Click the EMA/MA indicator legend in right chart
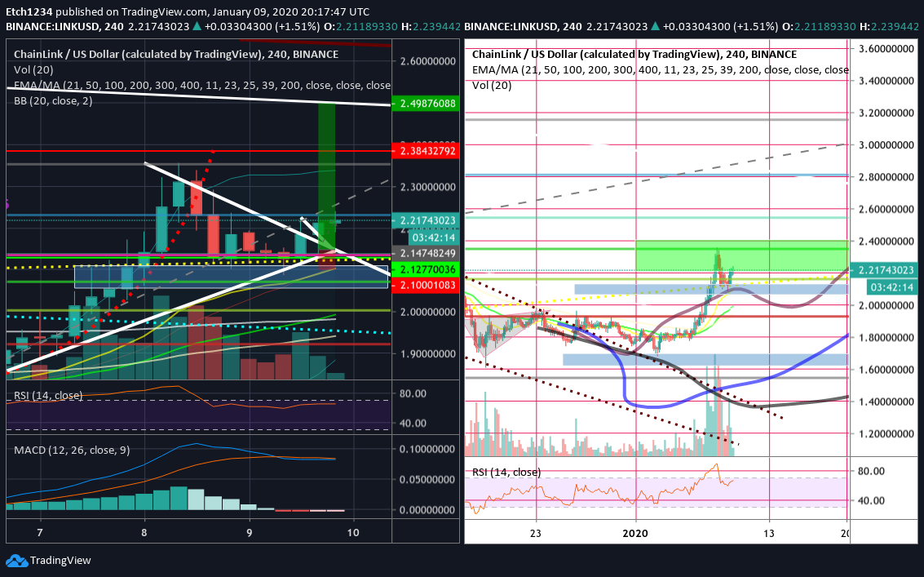Image resolution: width=924 pixels, height=577 pixels. pyautogui.click(x=660, y=69)
